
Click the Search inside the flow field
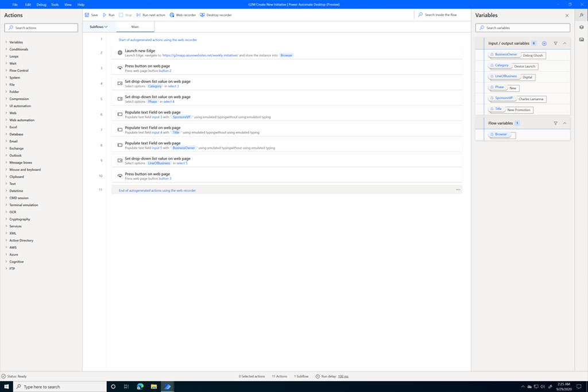442,14
